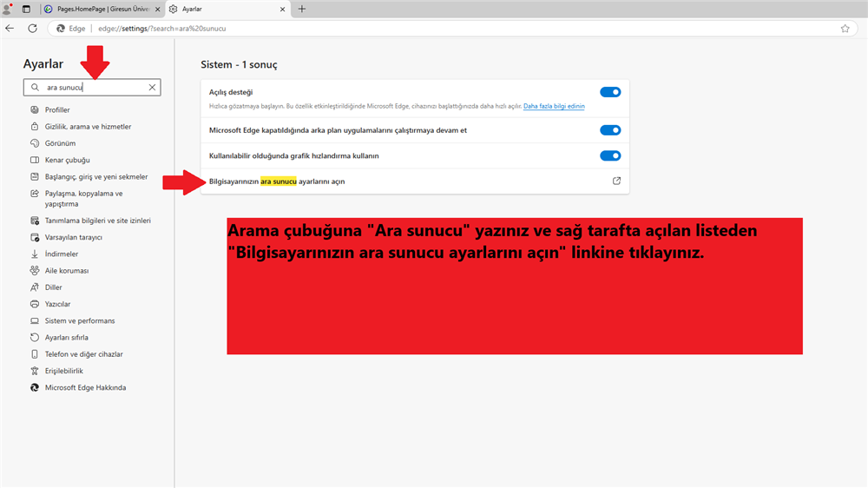868x488 pixels.
Task: Click the favorites star icon in address bar
Action: coord(845,28)
